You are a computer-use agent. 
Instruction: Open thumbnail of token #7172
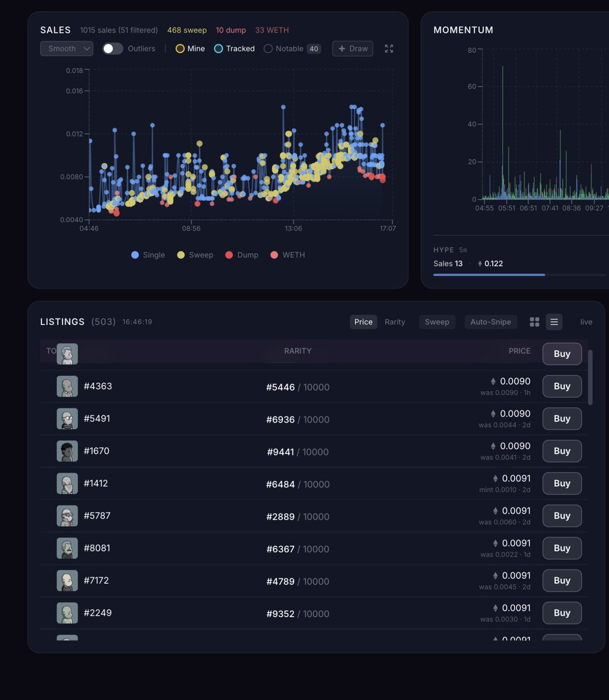[x=67, y=580]
